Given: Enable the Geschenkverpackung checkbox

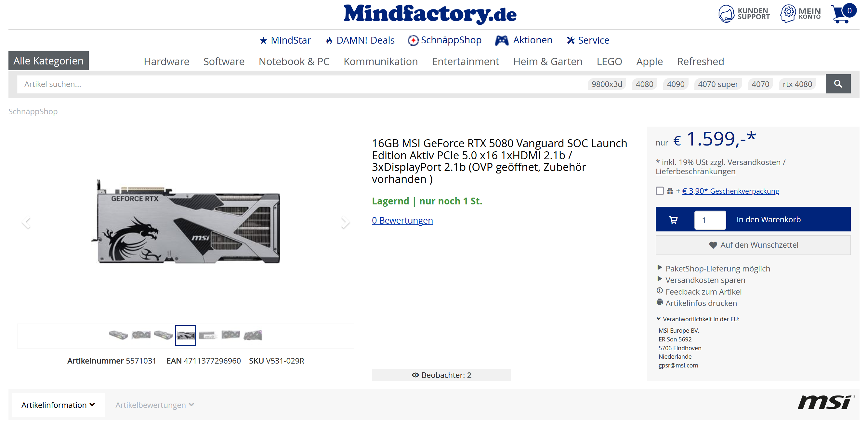Looking at the screenshot, I should point(659,191).
